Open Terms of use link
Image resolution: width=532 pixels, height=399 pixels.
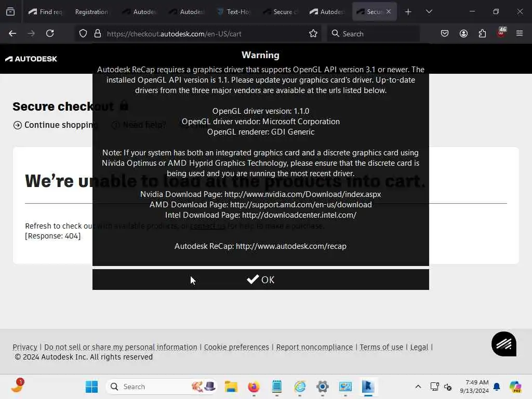[381, 347]
